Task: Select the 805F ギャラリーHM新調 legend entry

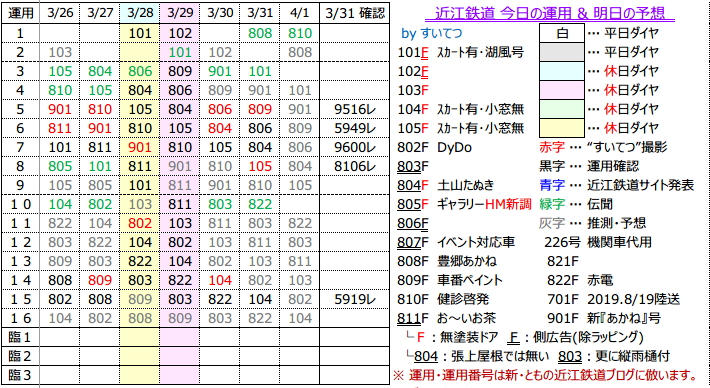Action: coord(464,205)
